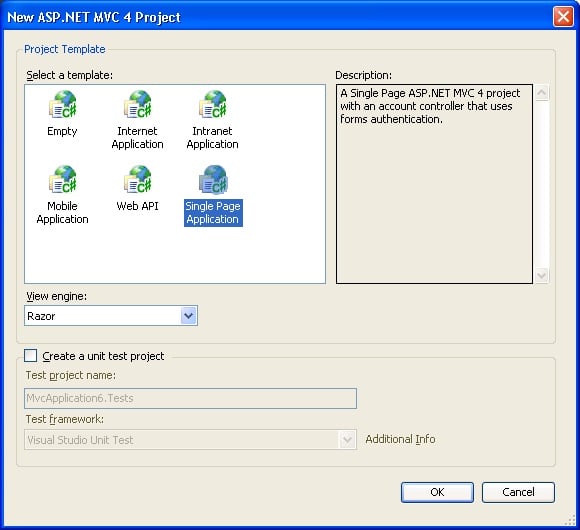Click the 'Test project name:' label
Screen dimensions: 580x530
(x=71, y=375)
